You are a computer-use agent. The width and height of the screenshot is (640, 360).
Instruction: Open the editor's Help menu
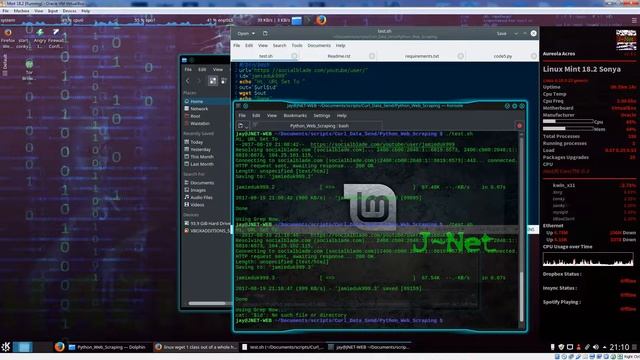coord(340,45)
